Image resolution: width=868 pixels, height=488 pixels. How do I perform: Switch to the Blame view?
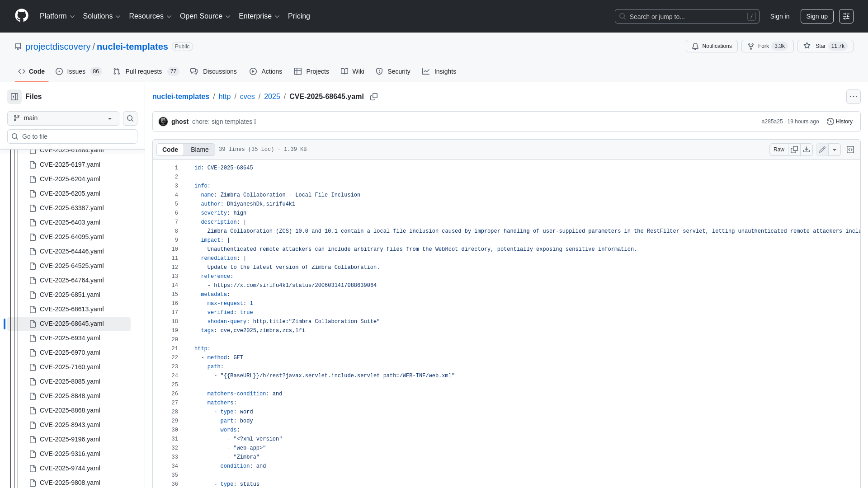pyautogui.click(x=199, y=150)
